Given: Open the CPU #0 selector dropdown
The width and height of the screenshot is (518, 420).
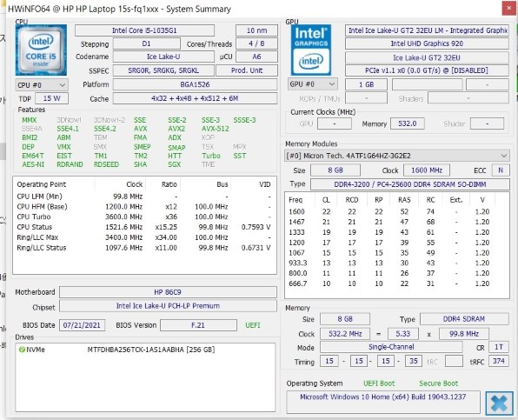Looking at the screenshot, I should click(42, 85).
